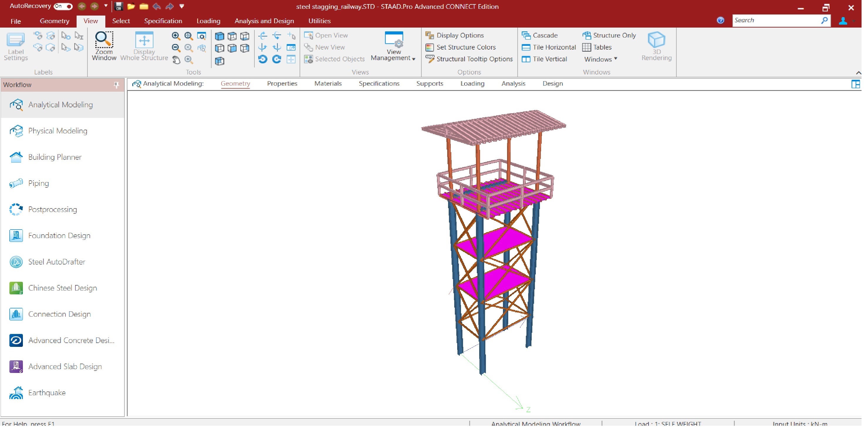Open the 3D Rendering view
The width and height of the screenshot is (868, 431).
(x=656, y=46)
